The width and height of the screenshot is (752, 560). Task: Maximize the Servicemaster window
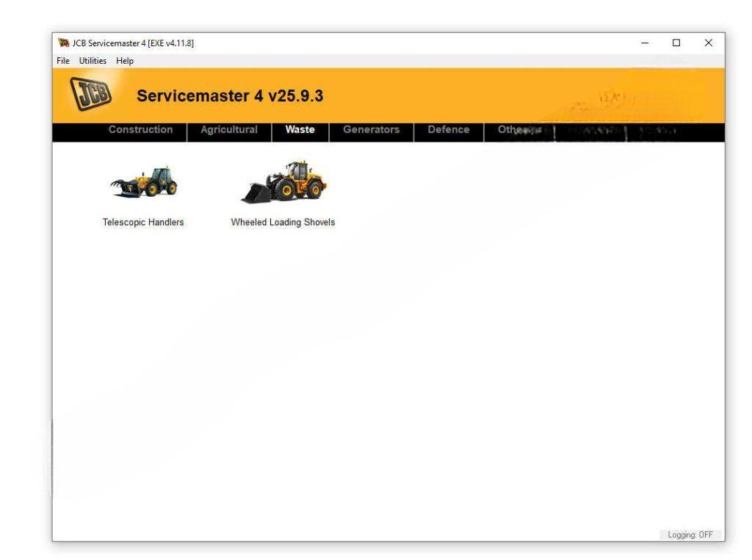(x=676, y=43)
